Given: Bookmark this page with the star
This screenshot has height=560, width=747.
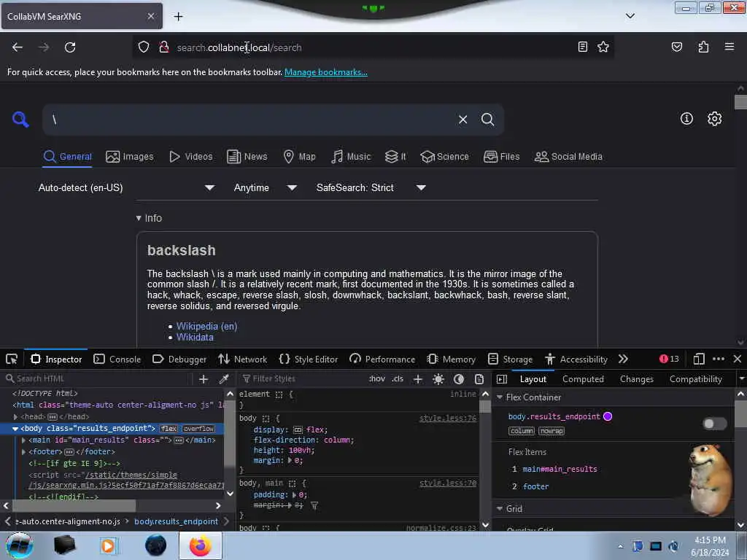Looking at the screenshot, I should (x=603, y=47).
